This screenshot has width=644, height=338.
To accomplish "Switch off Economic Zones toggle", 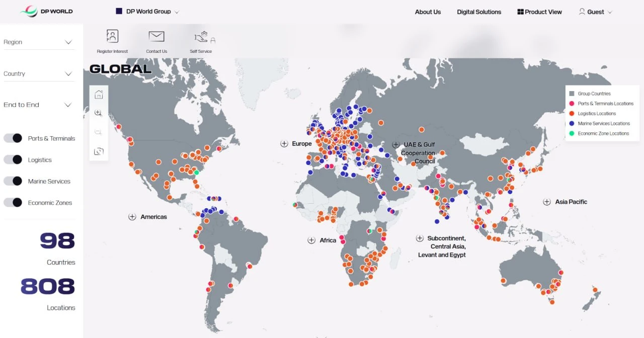I will pos(13,203).
